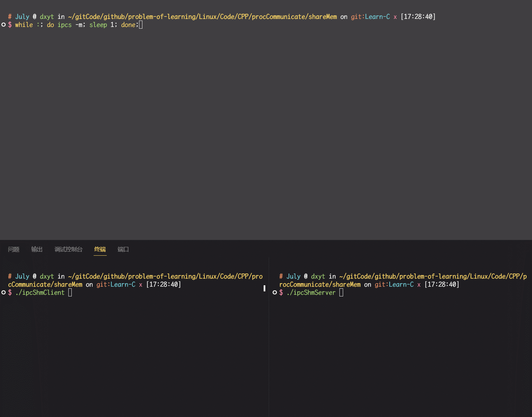532x417 pixels.
Task: Open the 调试控制台 debug console tab
Action: (69, 249)
